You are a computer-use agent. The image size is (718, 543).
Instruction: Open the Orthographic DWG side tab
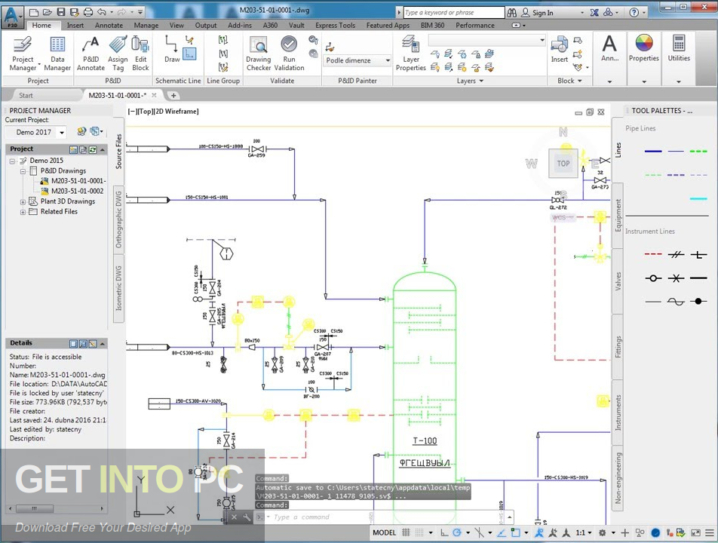119,219
